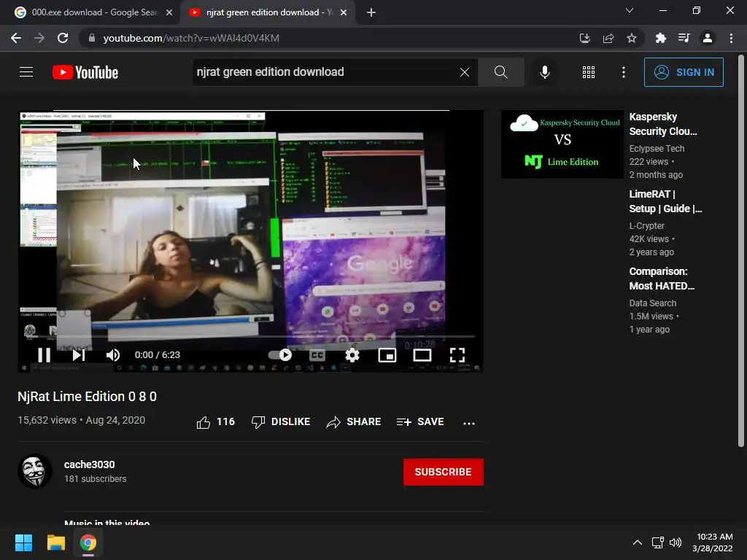Open the clock showing 10:23 AM
The image size is (747, 560).
[x=712, y=542]
